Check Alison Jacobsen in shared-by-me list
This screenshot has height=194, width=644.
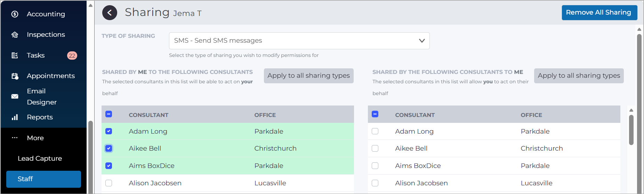[109, 183]
